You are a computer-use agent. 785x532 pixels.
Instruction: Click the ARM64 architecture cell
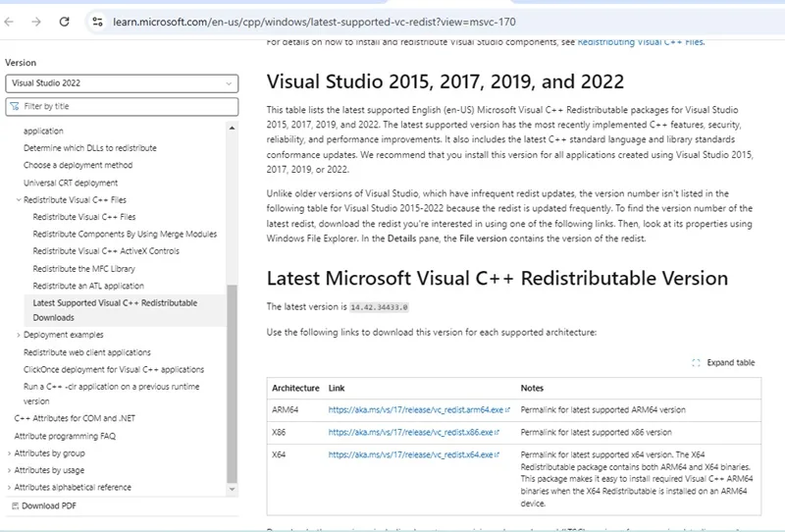pyautogui.click(x=285, y=409)
